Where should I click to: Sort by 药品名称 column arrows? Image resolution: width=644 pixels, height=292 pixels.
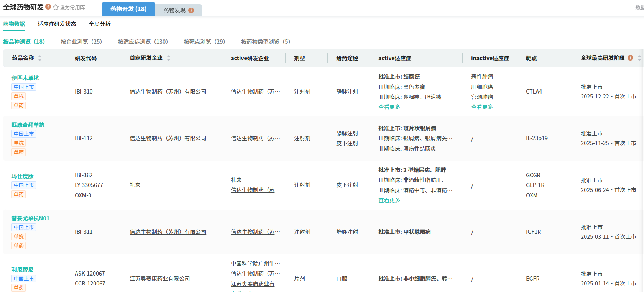point(40,58)
